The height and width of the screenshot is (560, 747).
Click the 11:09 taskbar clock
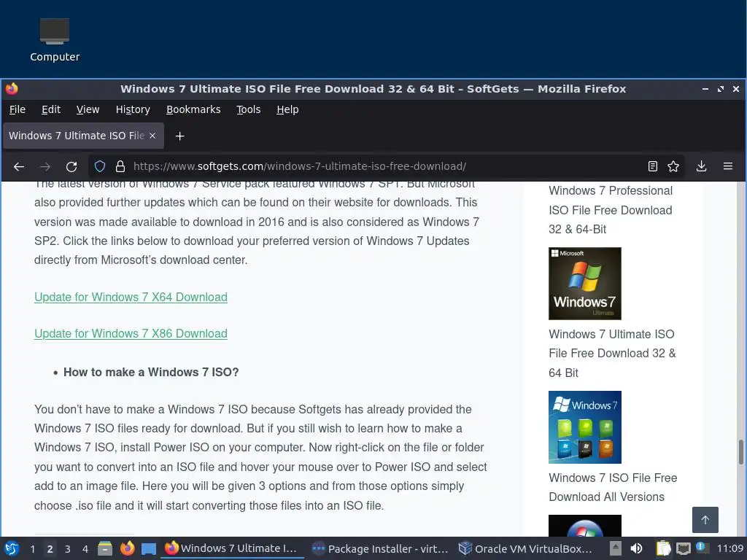point(729,548)
